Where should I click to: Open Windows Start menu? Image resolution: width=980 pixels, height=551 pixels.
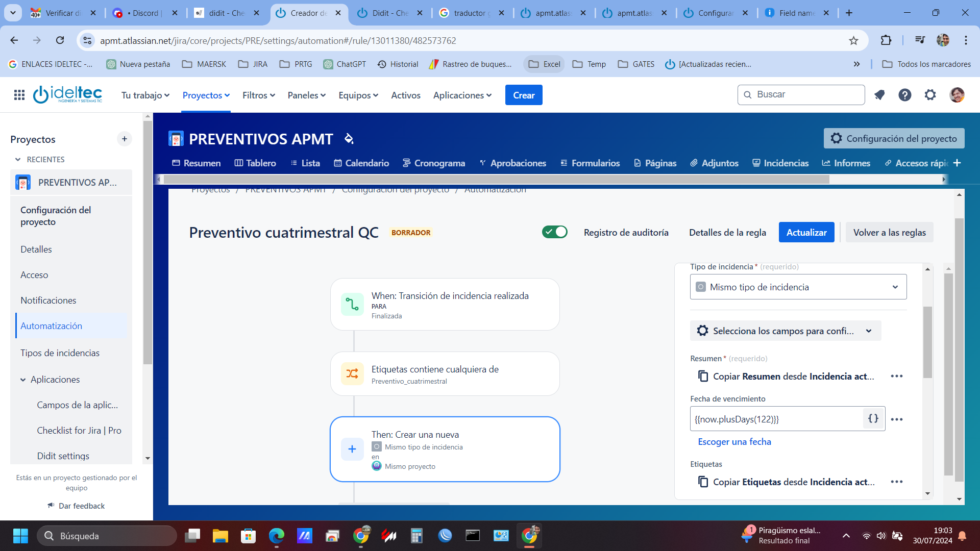click(x=20, y=536)
